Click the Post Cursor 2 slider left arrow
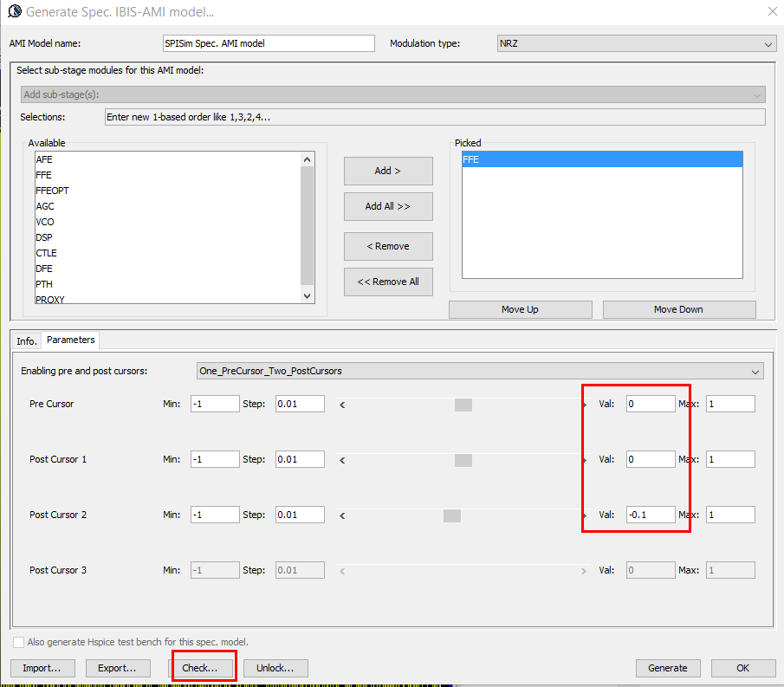 342,515
